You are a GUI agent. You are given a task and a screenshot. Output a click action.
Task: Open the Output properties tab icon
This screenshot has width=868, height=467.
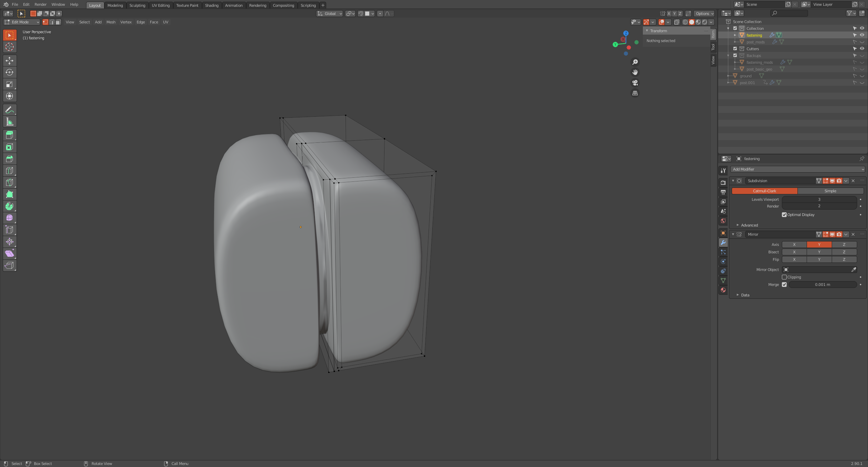[723, 192]
